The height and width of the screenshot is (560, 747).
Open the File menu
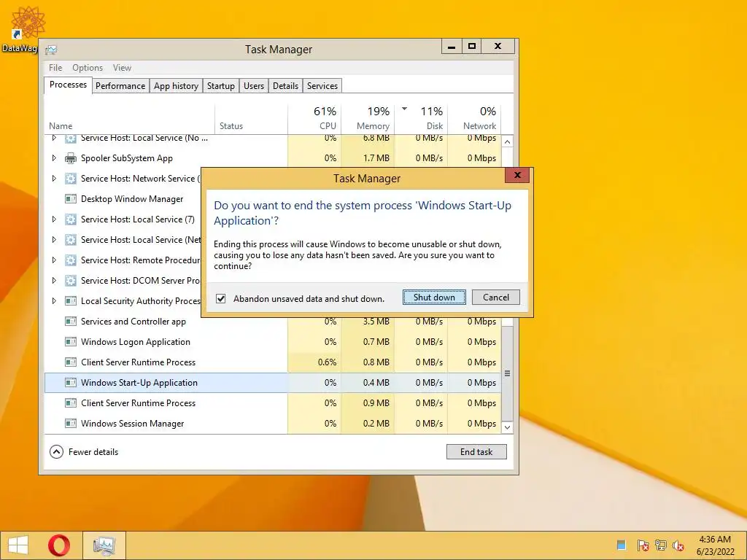pos(55,68)
